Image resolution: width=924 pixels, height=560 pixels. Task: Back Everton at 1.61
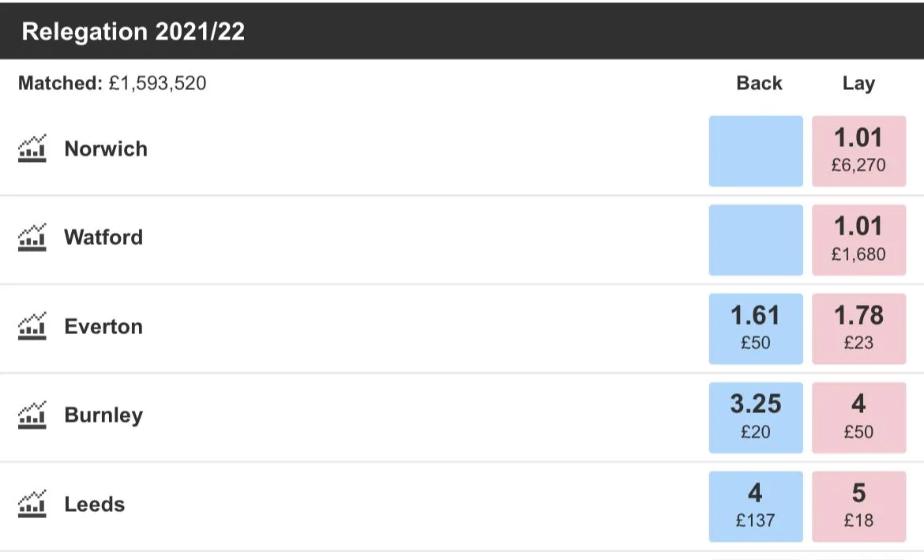pyautogui.click(x=756, y=329)
